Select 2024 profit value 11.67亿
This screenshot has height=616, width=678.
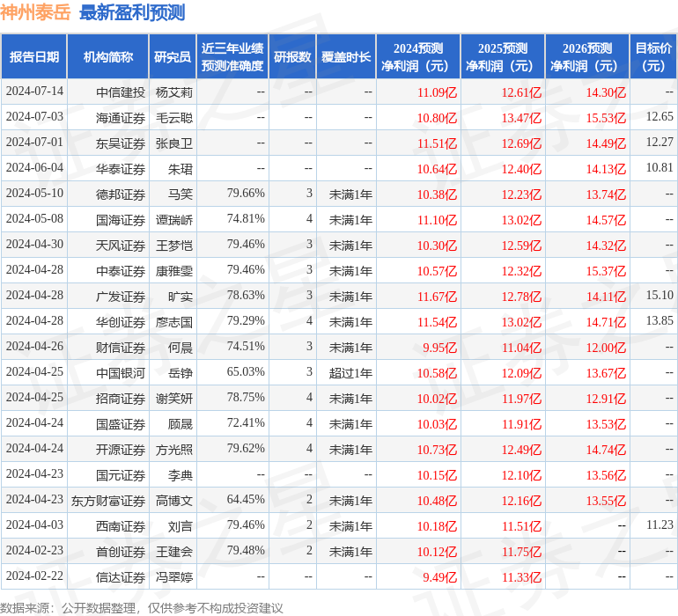(437, 296)
